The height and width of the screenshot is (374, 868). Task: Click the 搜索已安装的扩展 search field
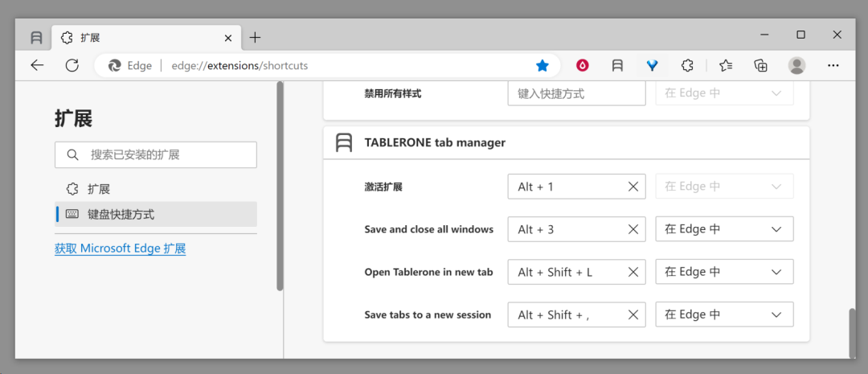(x=156, y=154)
